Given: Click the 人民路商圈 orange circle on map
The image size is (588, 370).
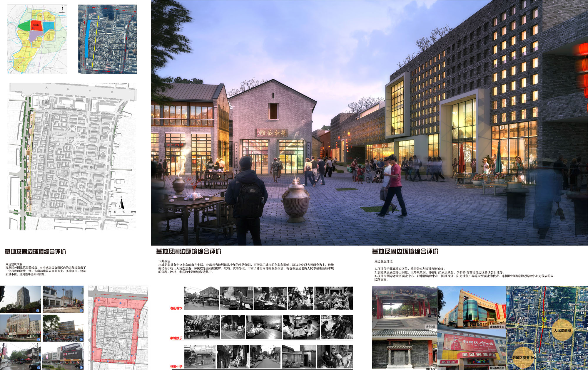Looking at the screenshot, I should pyautogui.click(x=562, y=330).
